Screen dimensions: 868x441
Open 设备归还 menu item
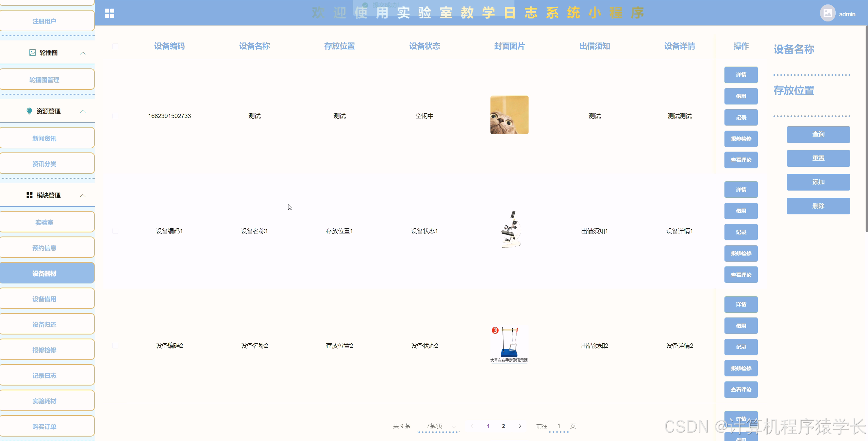[x=47, y=324]
